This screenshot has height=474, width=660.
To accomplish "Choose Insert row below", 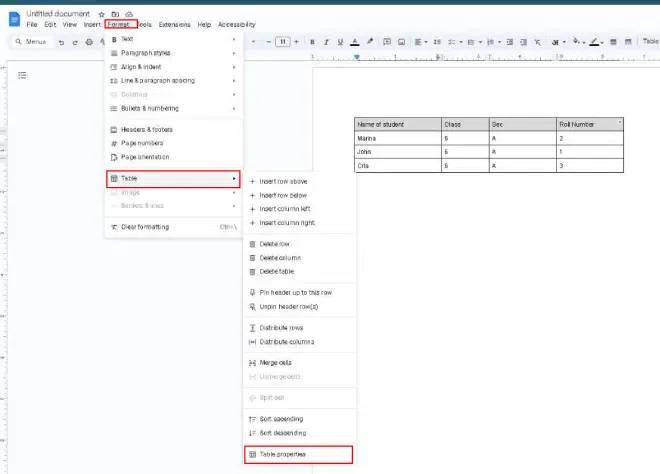I will [x=300, y=195].
